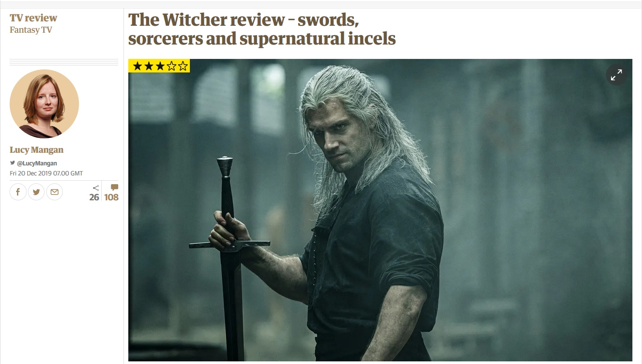Screen dimensions: 642x364
Task: Click The Witcher review headline
Action: click(262, 29)
